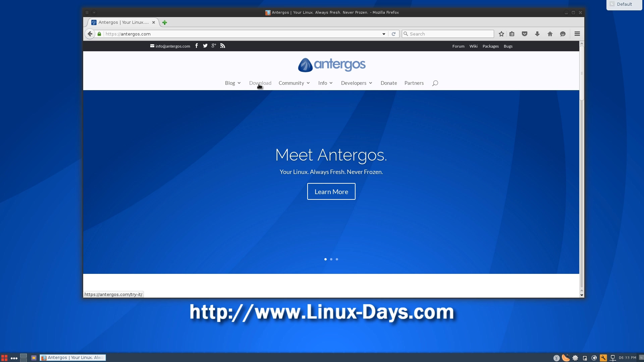Close the Antergos browser tab
644x362 pixels.
[x=154, y=22]
